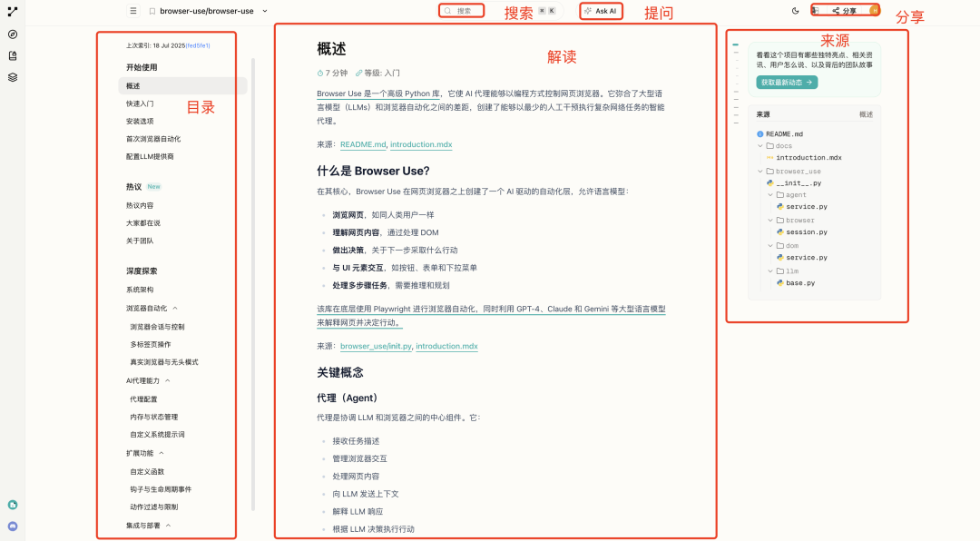Collapse the 浏览器自动化 section
The width and height of the screenshot is (980, 541).
[x=175, y=309]
